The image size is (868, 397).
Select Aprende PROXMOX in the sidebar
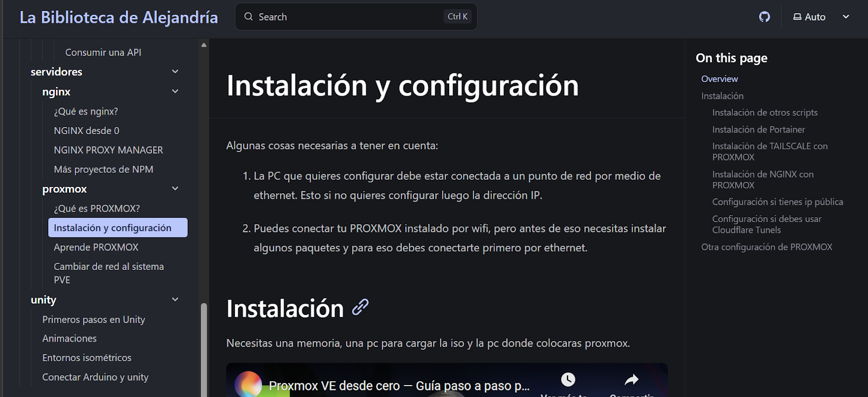(x=96, y=247)
